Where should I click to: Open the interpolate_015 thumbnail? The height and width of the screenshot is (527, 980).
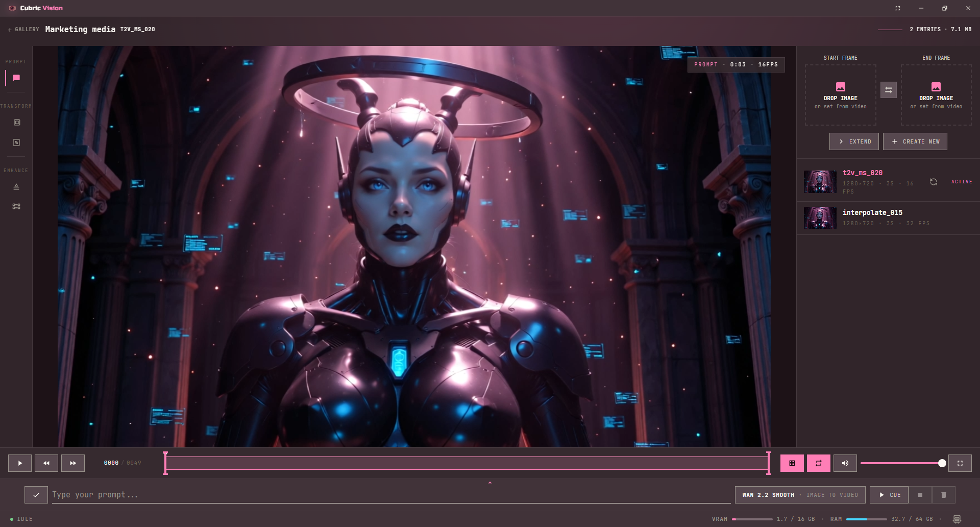pyautogui.click(x=820, y=218)
